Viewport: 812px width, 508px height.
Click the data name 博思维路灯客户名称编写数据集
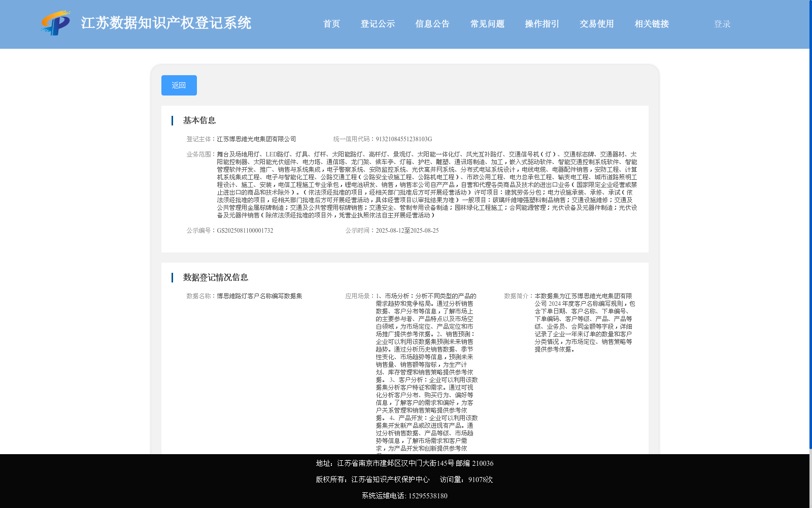coord(259,296)
